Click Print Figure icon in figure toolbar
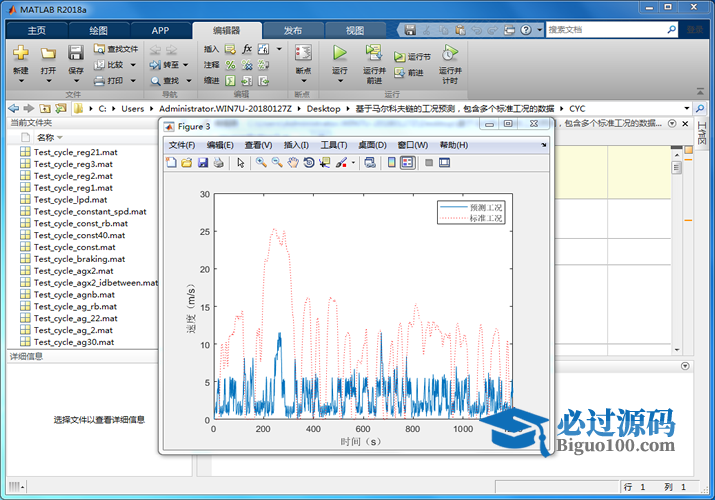Viewport: 715px width, 500px height. pos(218,162)
